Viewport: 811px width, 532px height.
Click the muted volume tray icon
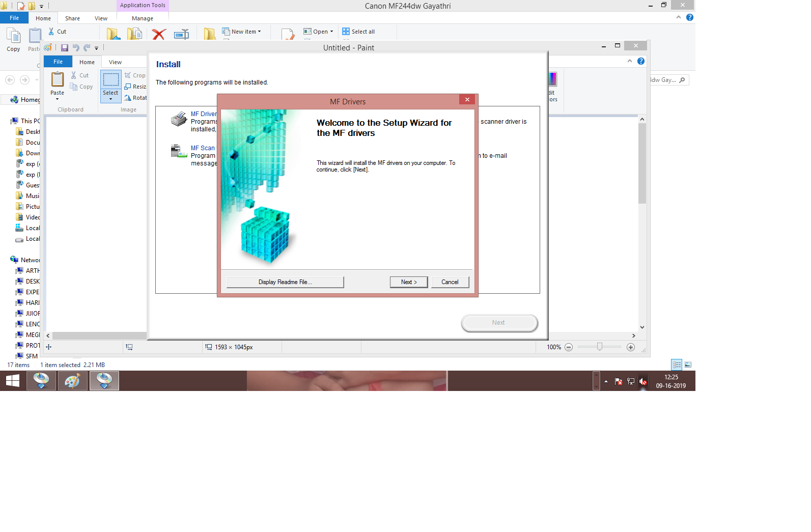[x=643, y=381]
